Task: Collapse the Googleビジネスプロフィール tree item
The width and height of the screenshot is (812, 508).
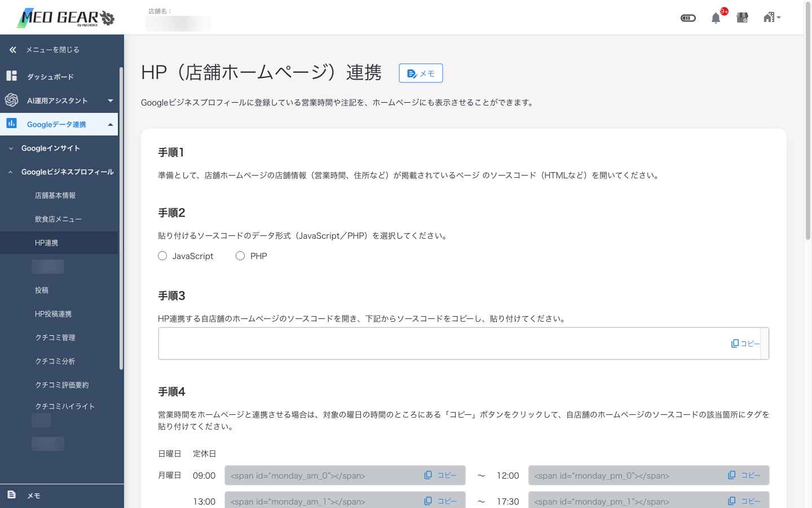Action: 60,172
